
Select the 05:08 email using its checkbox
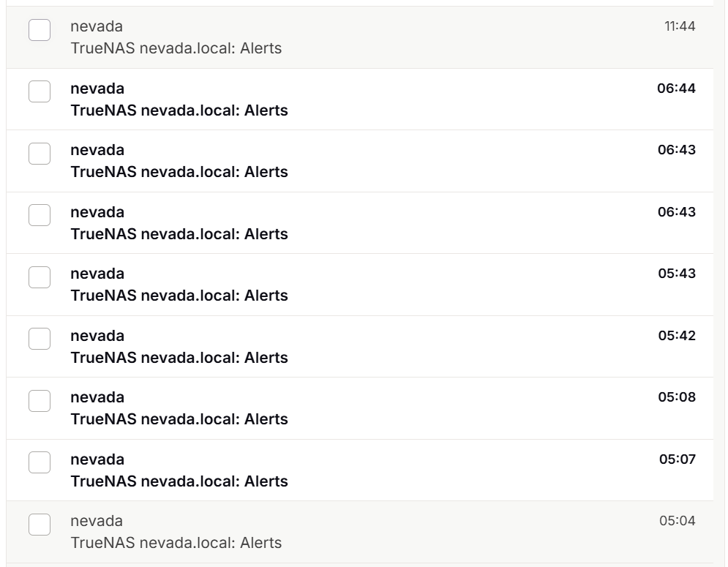pyautogui.click(x=40, y=401)
